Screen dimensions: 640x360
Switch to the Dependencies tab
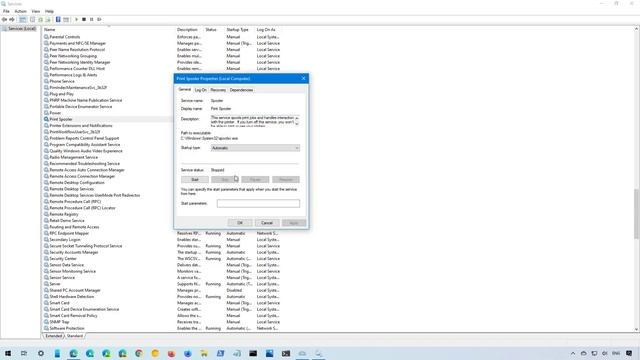click(x=241, y=90)
